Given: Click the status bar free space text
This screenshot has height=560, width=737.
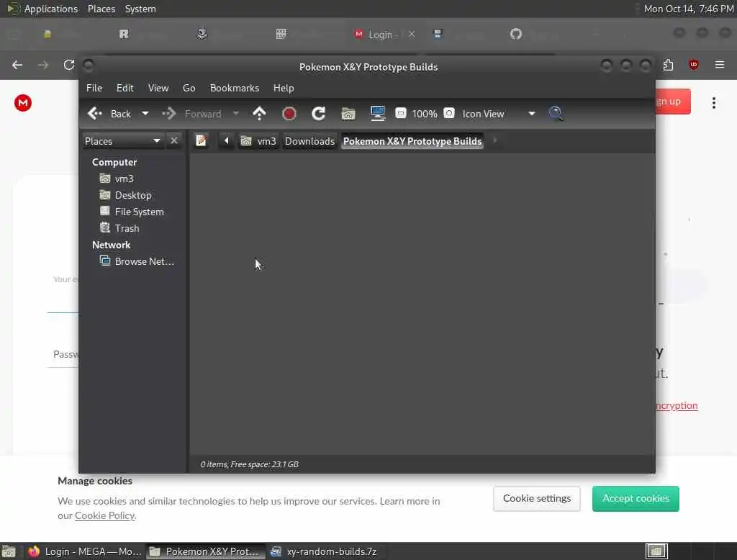Looking at the screenshot, I should pyautogui.click(x=249, y=464).
